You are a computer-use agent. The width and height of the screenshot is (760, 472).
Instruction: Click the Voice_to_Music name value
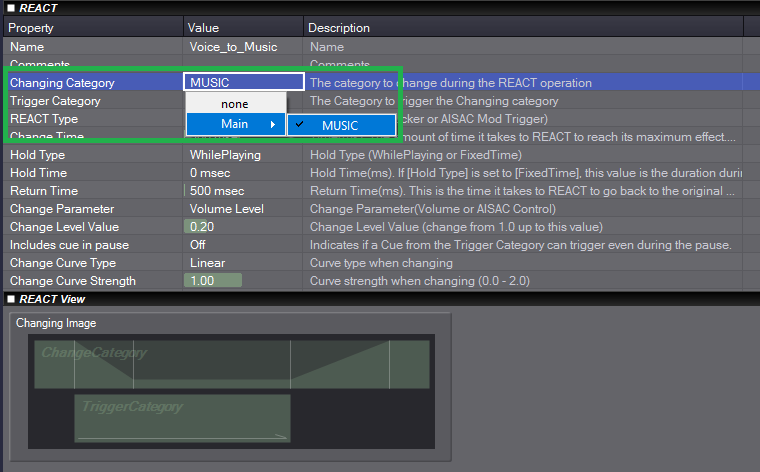click(x=233, y=47)
